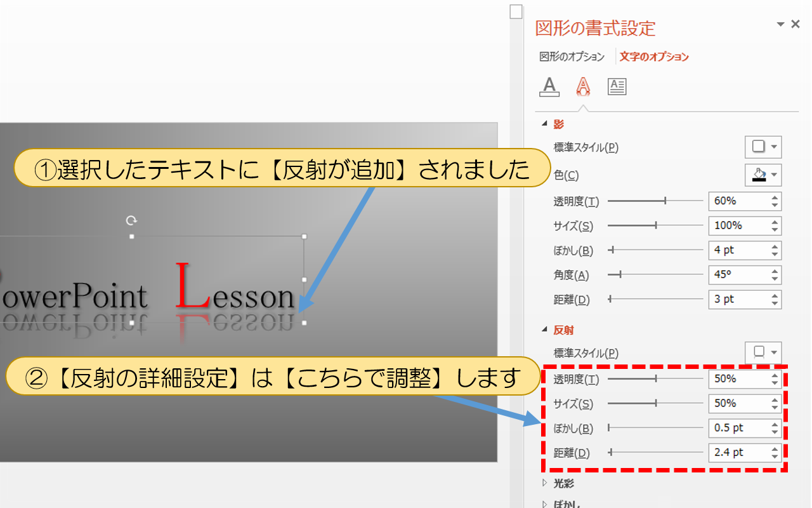Collapse the 影 section
This screenshot has height=508, width=812.
(544, 124)
